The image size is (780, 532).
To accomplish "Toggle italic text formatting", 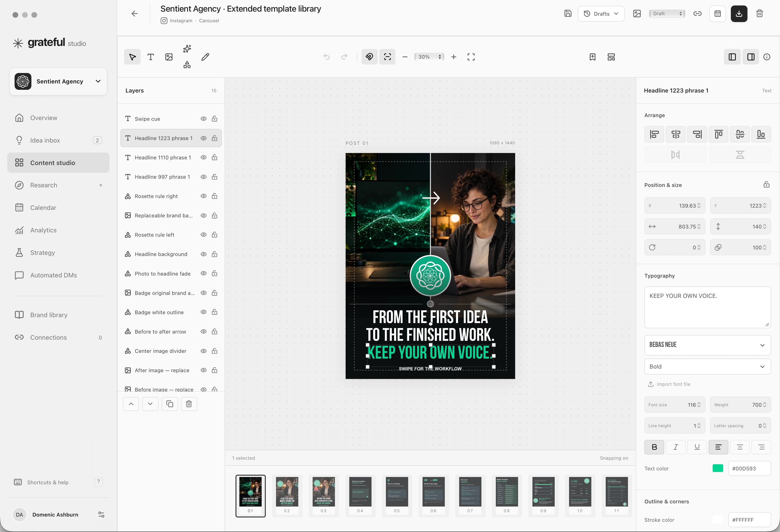I will (x=676, y=447).
